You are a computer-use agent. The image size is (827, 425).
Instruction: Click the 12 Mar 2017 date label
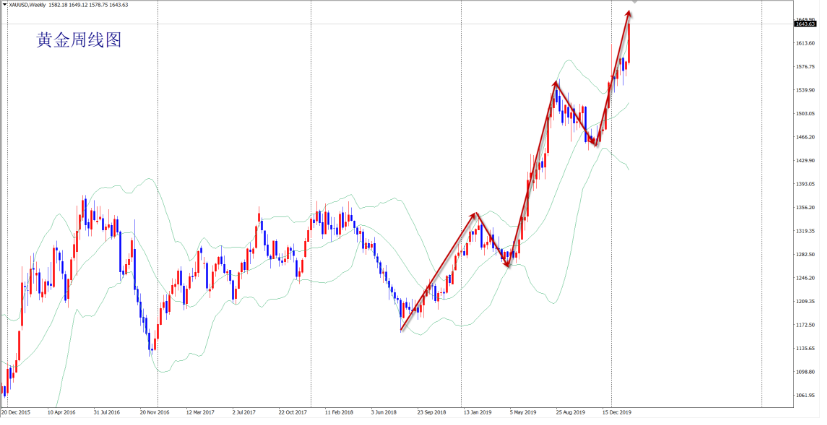[x=201, y=413]
